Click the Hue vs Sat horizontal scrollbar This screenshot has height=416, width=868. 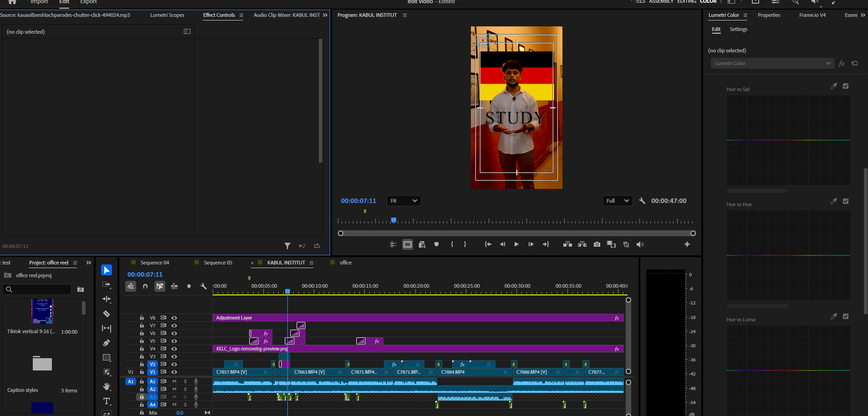point(757,191)
